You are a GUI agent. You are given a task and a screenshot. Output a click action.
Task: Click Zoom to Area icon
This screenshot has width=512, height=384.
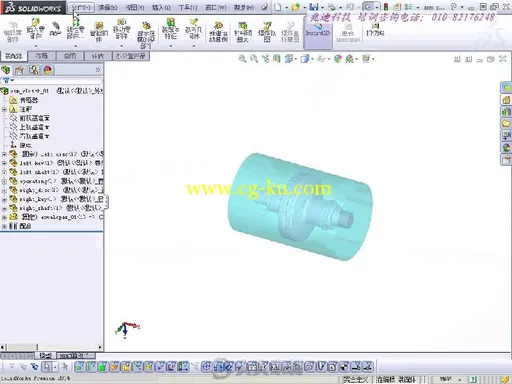pos(254,59)
